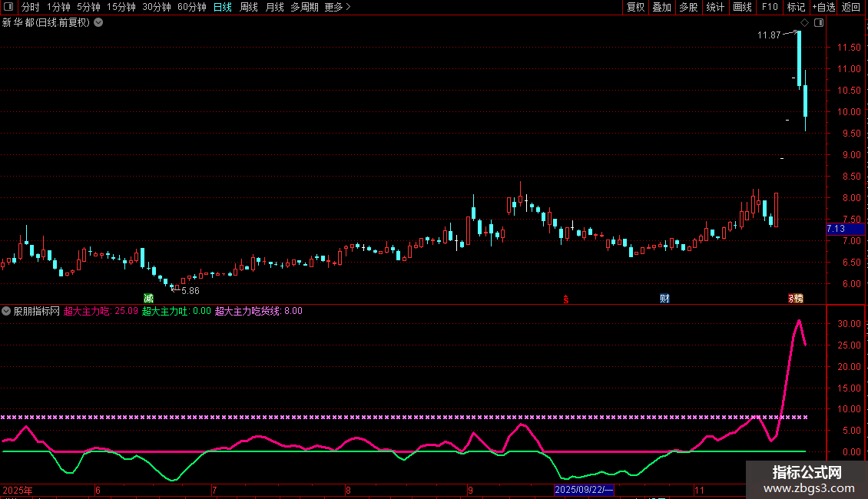This screenshot has width=868, height=499.
Task: Click month 11 on time axis
Action: [x=699, y=490]
